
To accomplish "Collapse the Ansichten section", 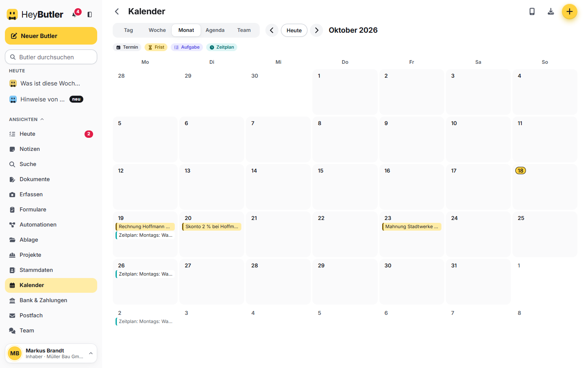I will (27, 119).
